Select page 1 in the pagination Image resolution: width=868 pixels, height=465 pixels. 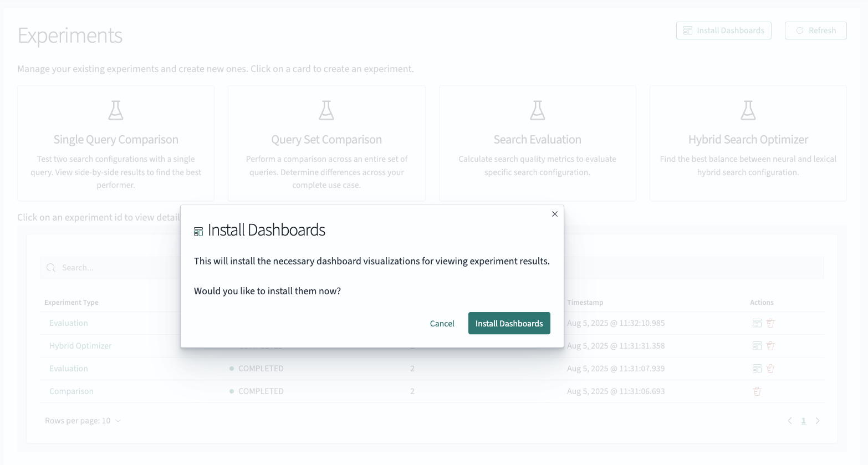pyautogui.click(x=803, y=420)
